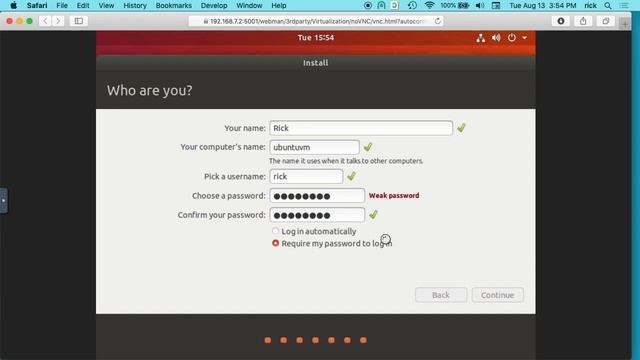Reload the page in address bar
The image size is (640, 360).
click(438, 21)
